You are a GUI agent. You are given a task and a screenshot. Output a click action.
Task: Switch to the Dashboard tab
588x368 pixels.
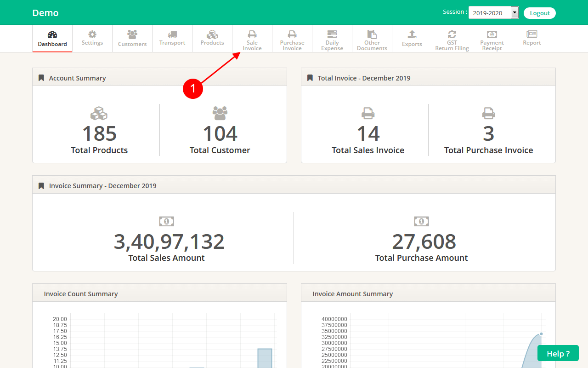(52, 39)
